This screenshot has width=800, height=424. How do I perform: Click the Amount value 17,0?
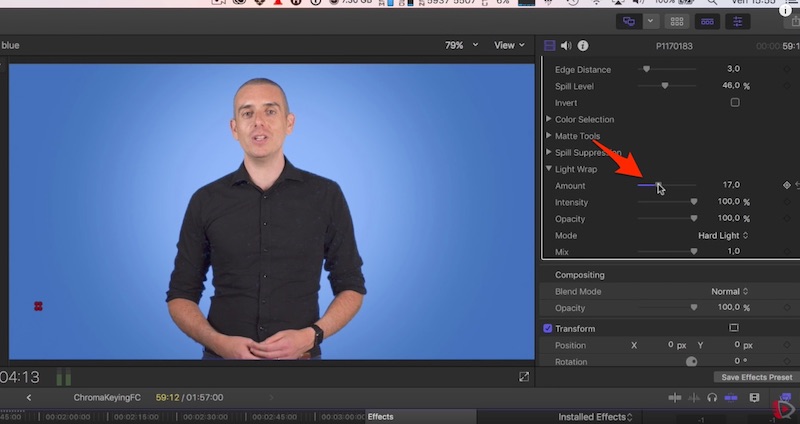[731, 185]
